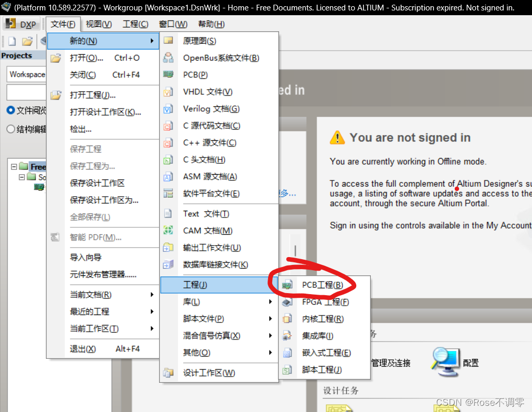Expand the 新的(N) submenu arrow
Viewport: 532px width, 412px height.
click(152, 41)
